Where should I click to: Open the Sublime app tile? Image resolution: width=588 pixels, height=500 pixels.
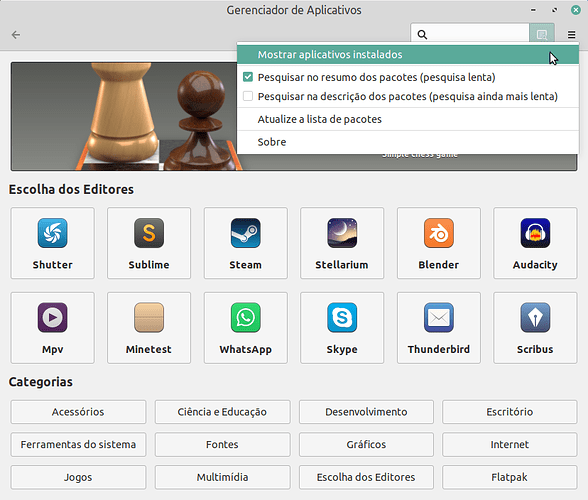pyautogui.click(x=149, y=243)
